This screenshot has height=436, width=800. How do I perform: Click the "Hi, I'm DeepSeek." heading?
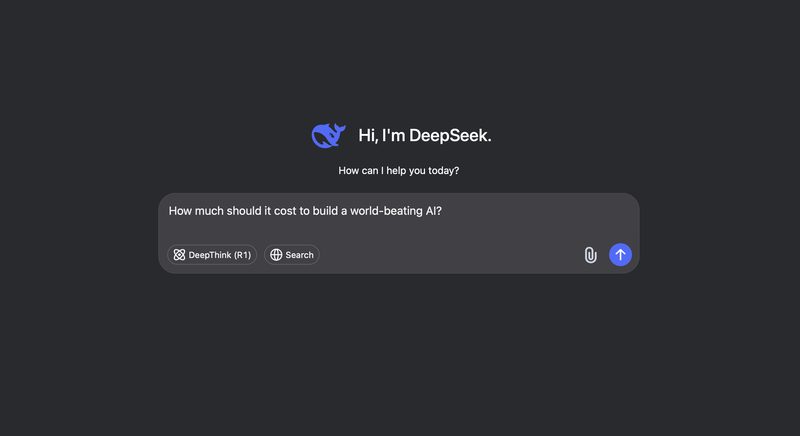(424, 136)
